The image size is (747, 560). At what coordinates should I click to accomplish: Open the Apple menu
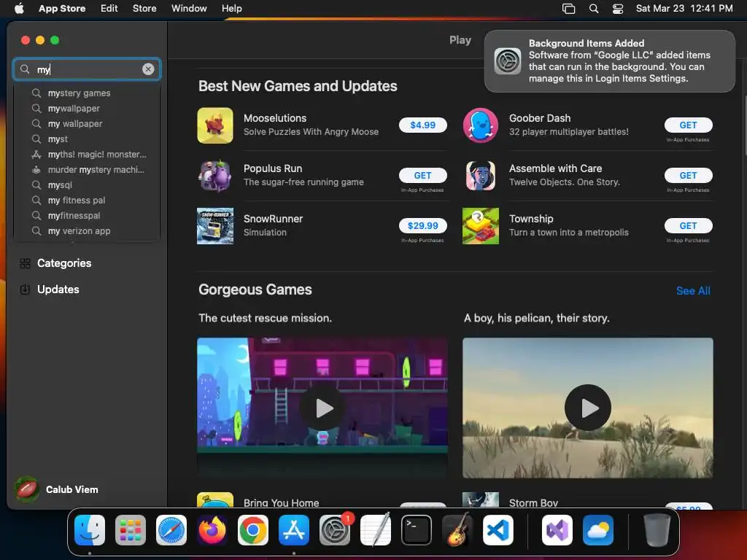[x=19, y=8]
